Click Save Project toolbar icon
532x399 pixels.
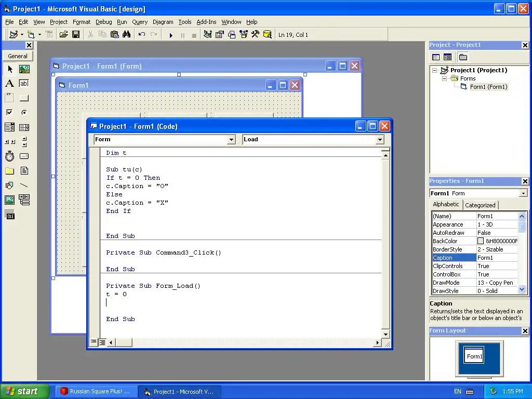pyautogui.click(x=76, y=35)
